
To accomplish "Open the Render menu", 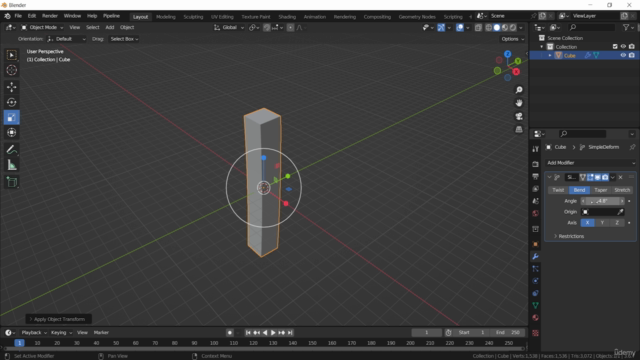I will coord(50,16).
